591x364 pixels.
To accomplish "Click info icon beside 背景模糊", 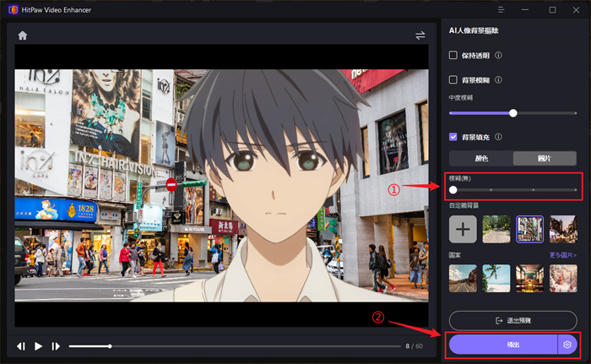I will 498,80.
